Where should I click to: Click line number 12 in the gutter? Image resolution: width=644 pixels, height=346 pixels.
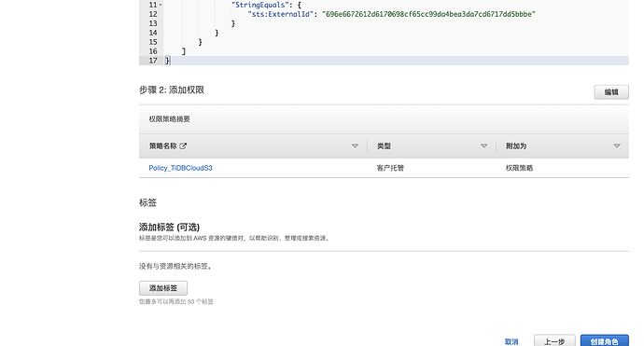tap(153, 14)
